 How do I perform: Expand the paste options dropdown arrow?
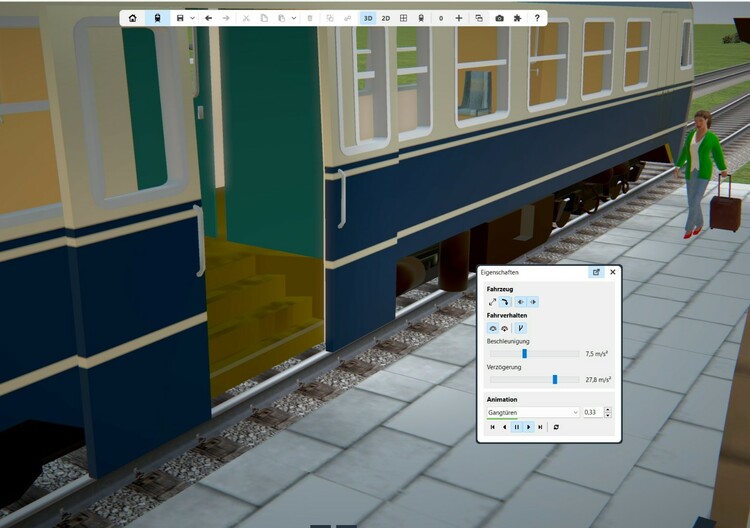tap(293, 18)
